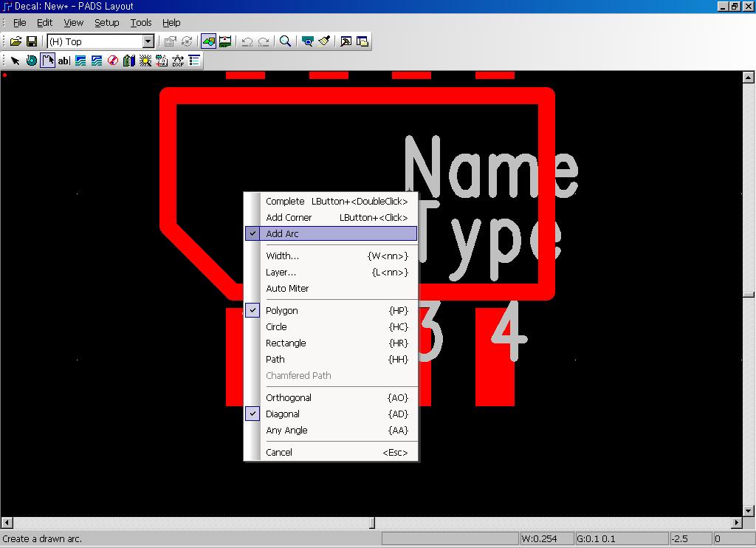Toggle the Drafting toolbar button
Viewport: 756px width, 548px height.
208,41
